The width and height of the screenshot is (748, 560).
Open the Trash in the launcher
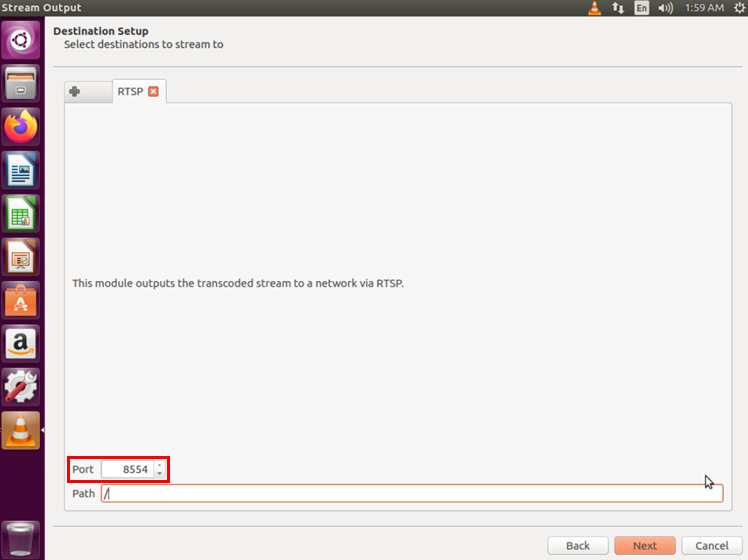click(x=21, y=539)
